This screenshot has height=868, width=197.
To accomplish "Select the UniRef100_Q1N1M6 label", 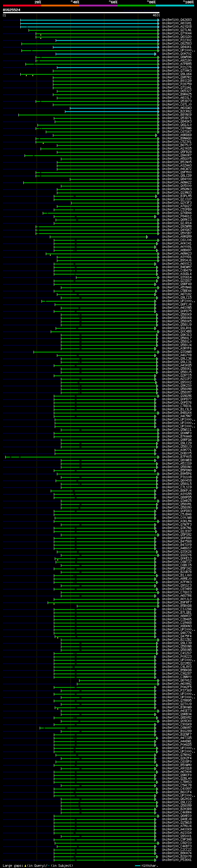I will [x=177, y=396].
